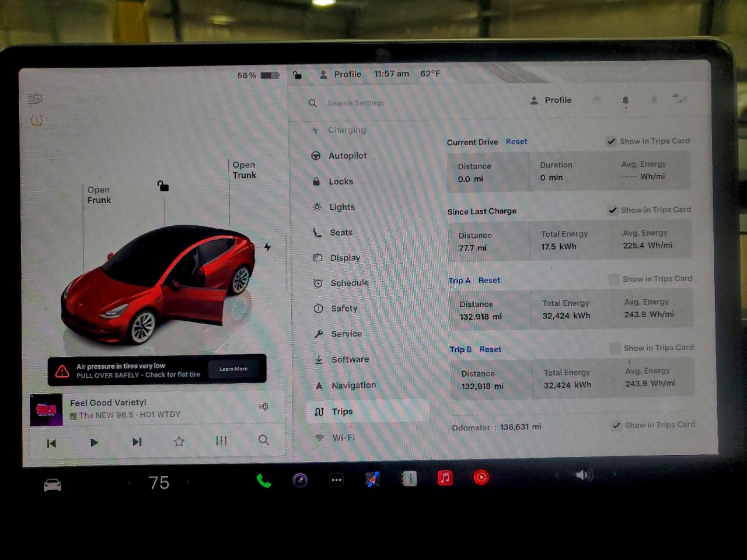Rename Trip A label

pos(459,281)
